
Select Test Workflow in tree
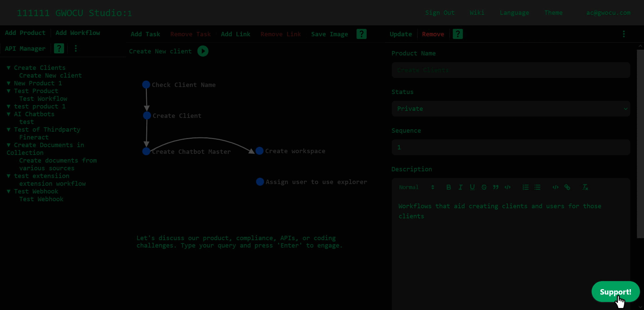43,99
